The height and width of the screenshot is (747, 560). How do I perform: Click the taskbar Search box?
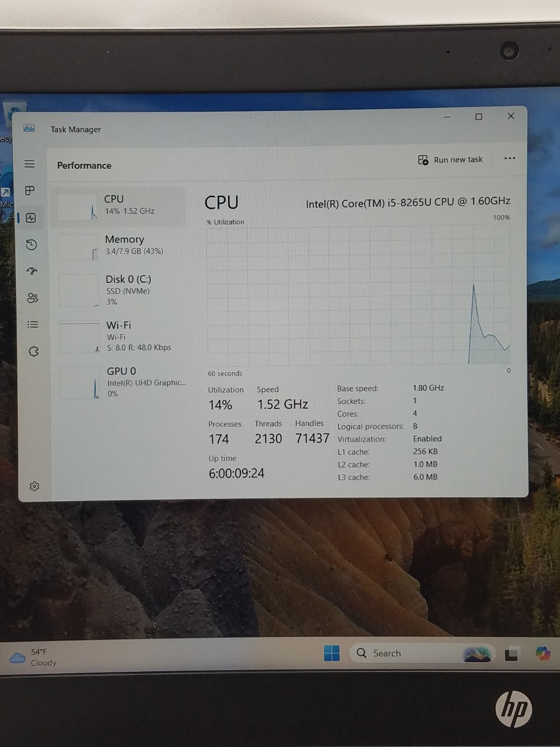(x=422, y=653)
